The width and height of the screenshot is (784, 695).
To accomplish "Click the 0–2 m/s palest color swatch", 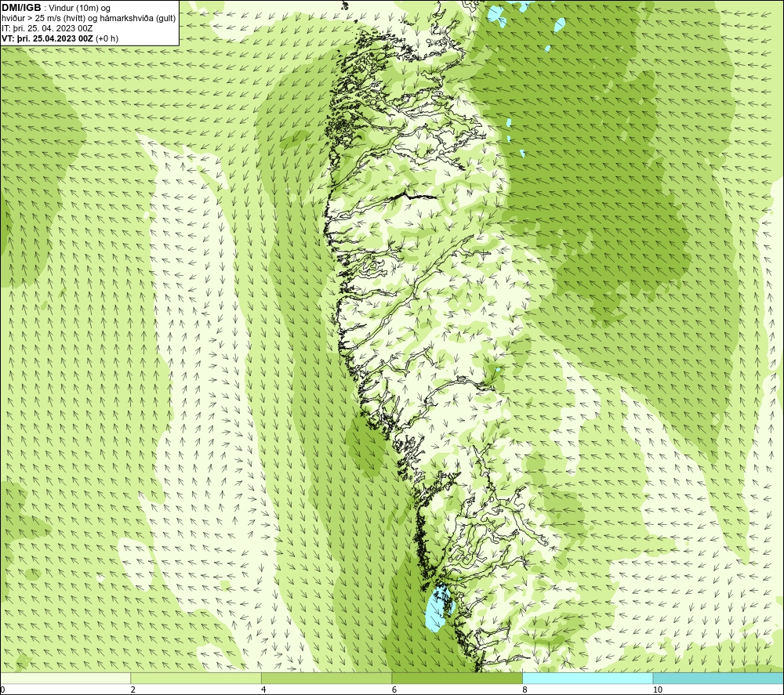I will [x=66, y=678].
